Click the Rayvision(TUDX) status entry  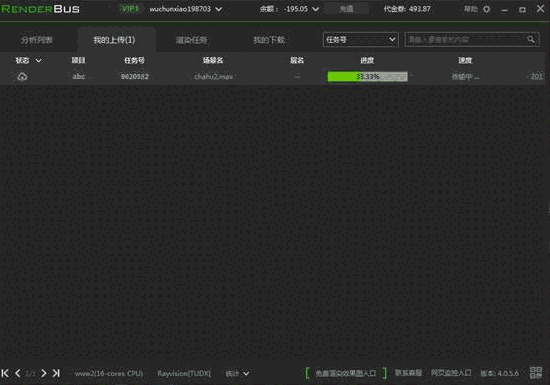(x=184, y=373)
